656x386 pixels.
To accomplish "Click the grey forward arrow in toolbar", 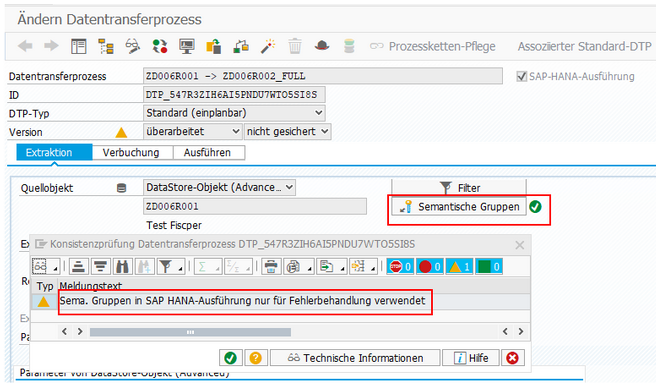I will coord(51,46).
